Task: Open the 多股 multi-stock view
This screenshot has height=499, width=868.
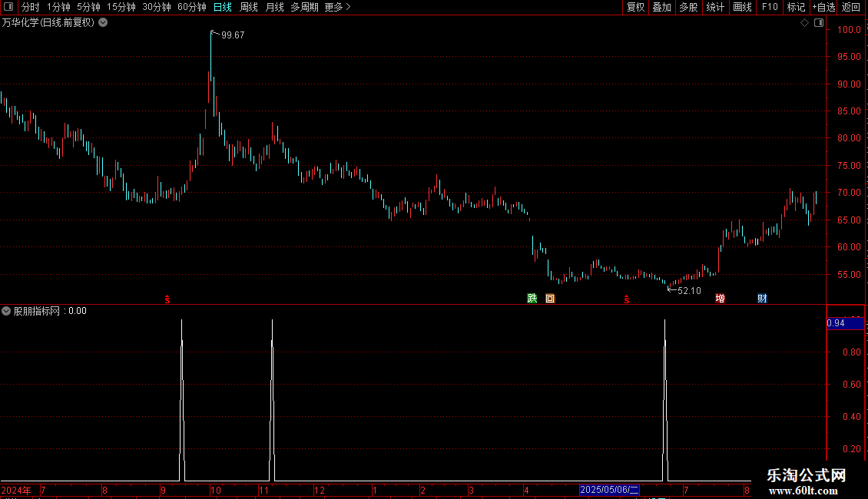Action: pos(688,7)
